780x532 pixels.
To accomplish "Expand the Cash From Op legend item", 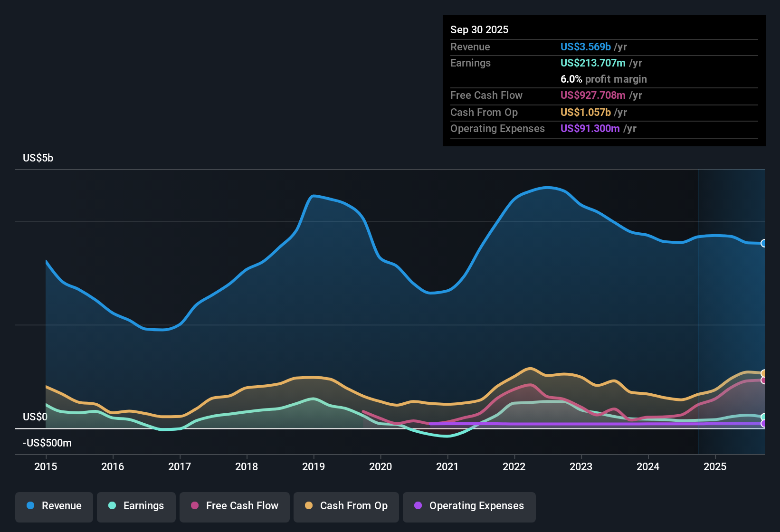I will point(346,506).
